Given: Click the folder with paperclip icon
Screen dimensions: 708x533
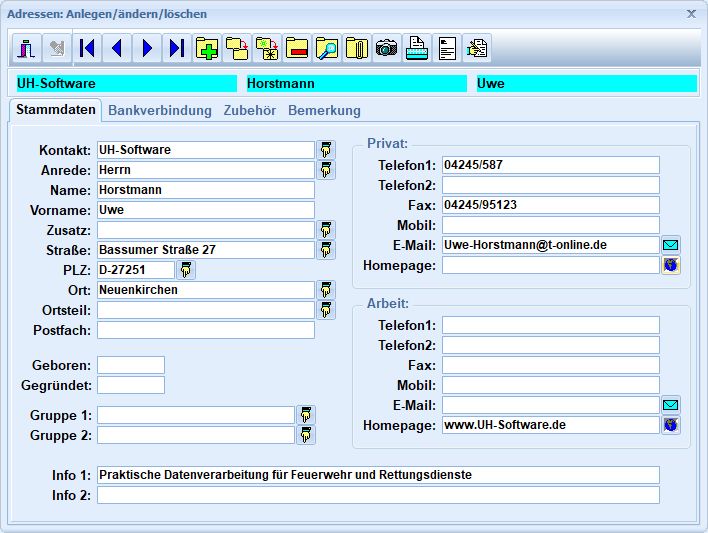Looking at the screenshot, I should [357, 48].
